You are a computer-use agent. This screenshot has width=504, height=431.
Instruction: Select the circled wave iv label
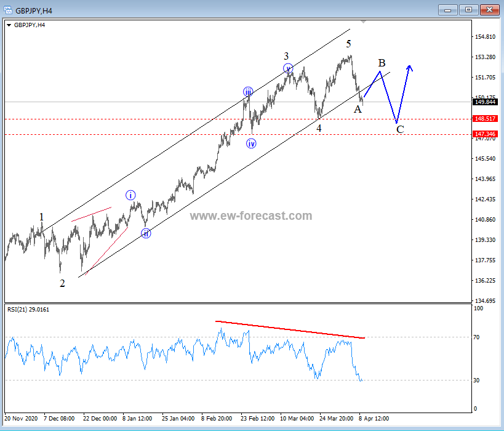251,143
